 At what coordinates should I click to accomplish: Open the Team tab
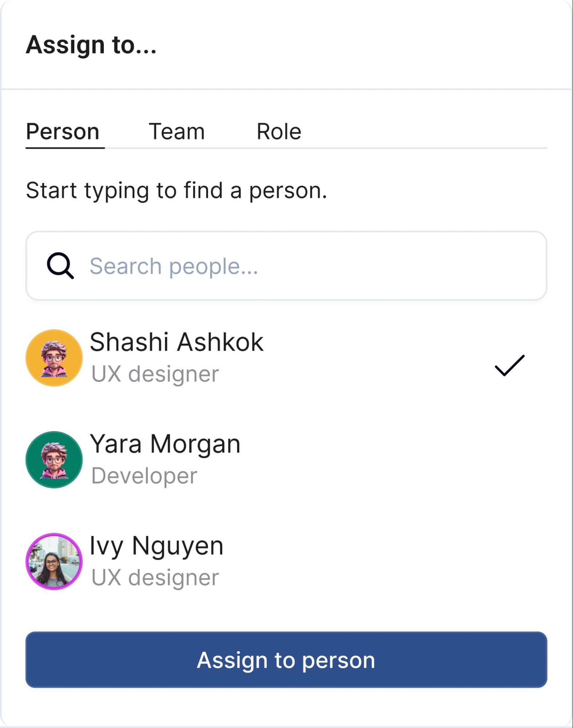[177, 131]
